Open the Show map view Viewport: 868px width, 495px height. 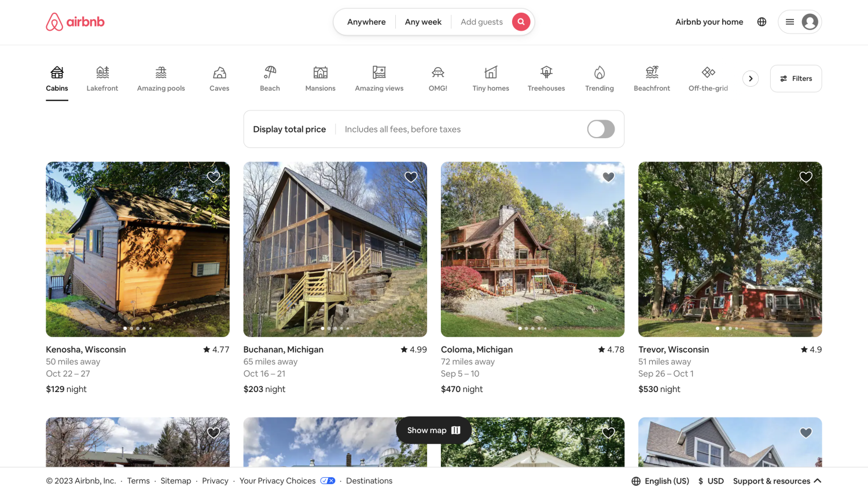[433, 430]
